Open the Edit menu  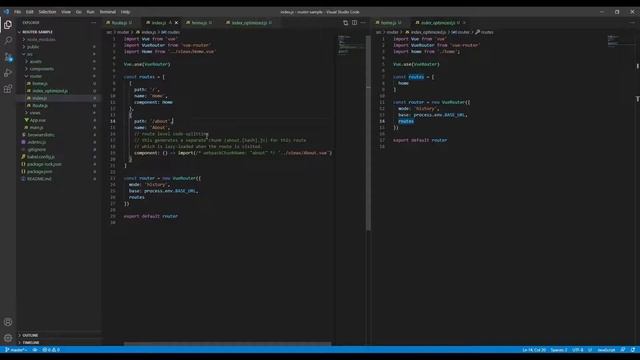coord(29,12)
